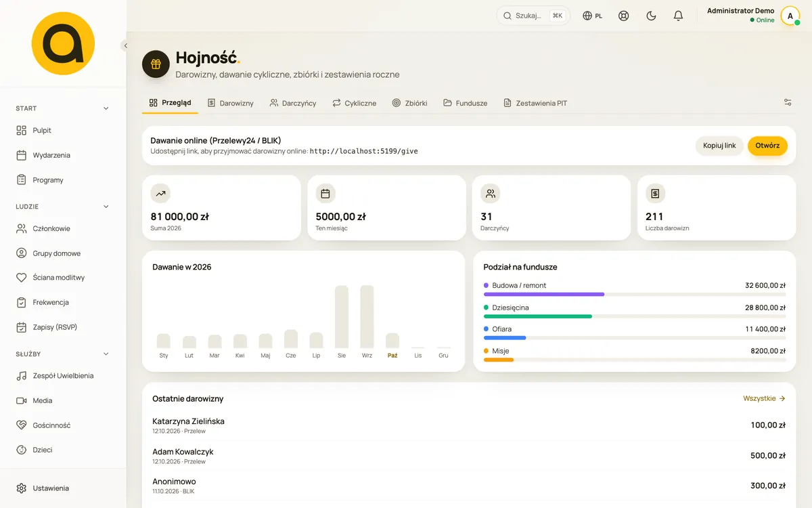812x508 pixels.
Task: Click the Członkowie people icon
Action: coord(22,229)
